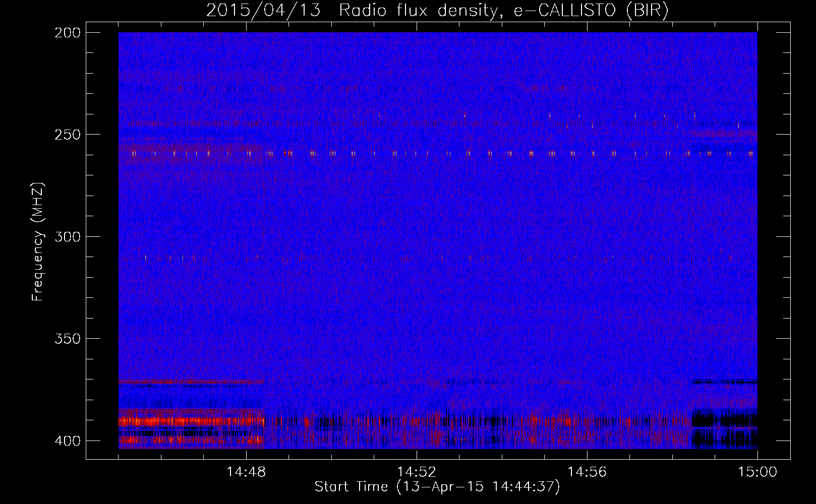Click the 350 frequency tick label
The height and width of the screenshot is (504, 816).
[x=68, y=338]
